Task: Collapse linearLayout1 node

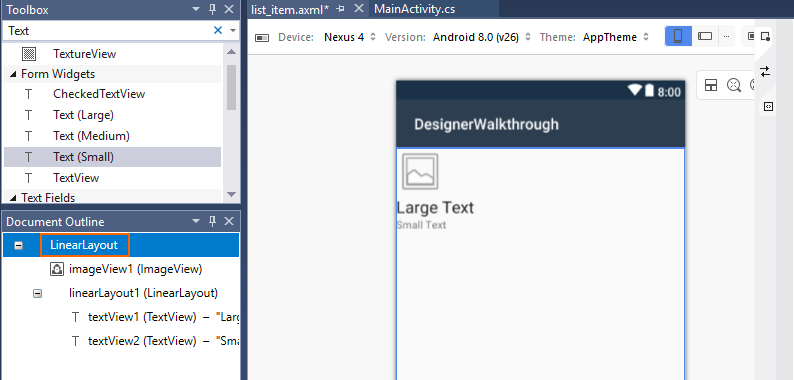Action: click(37, 293)
